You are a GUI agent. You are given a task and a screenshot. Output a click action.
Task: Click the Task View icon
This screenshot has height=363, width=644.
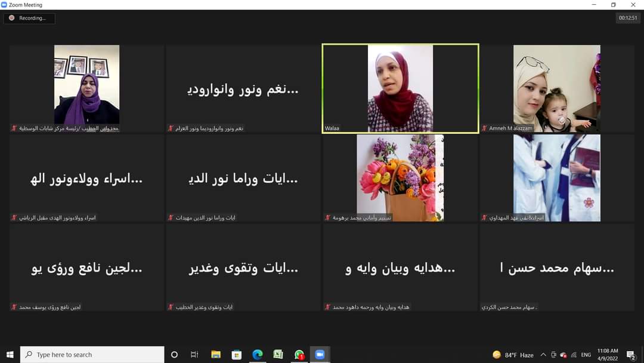[x=194, y=355]
